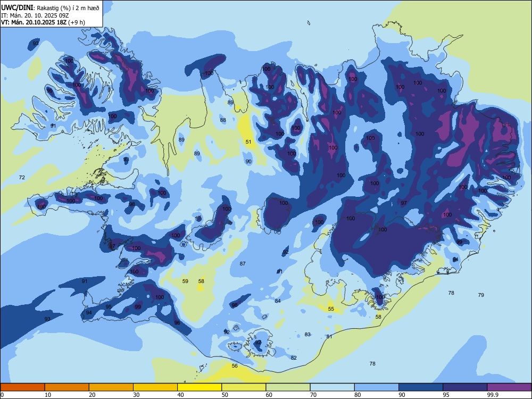Image resolution: width=532 pixels, height=399 pixels.
Task: Click the dark orange 0–10 legend swatch
Action: (22, 387)
